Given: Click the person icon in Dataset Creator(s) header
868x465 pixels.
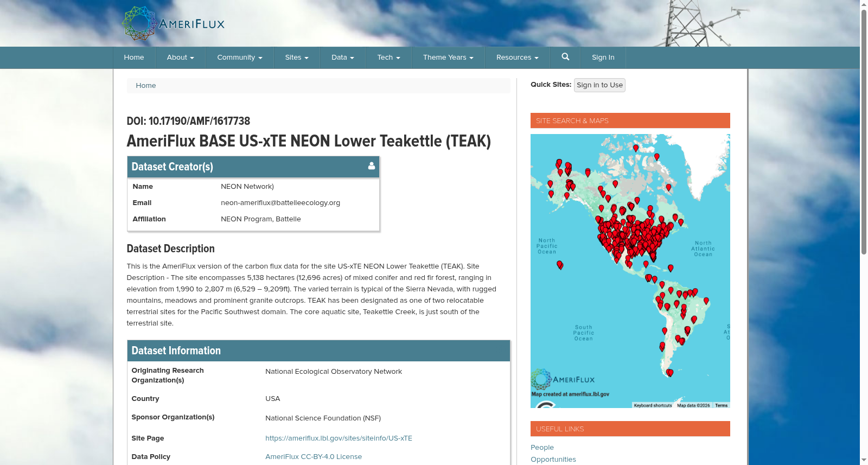Looking at the screenshot, I should pos(372,166).
